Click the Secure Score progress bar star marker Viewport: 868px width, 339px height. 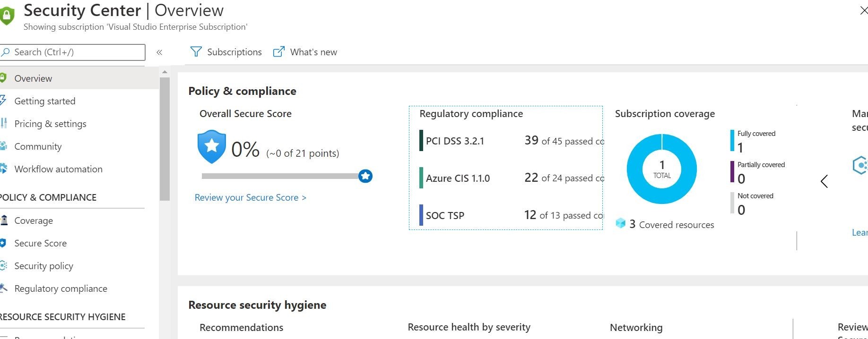pos(365,176)
